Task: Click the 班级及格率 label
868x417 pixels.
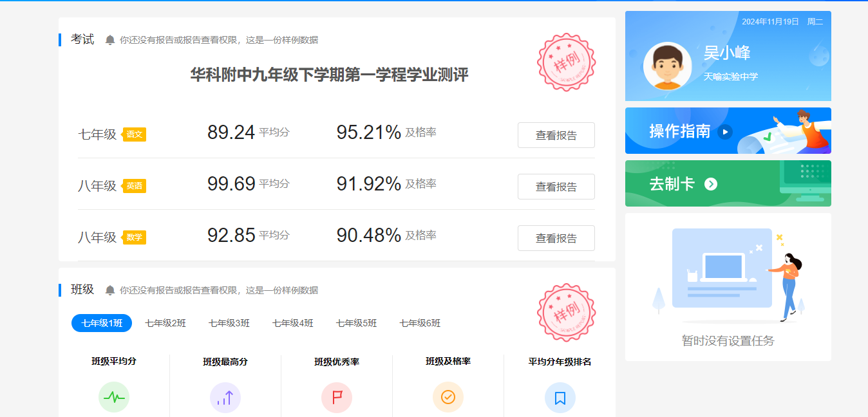Action: click(448, 361)
